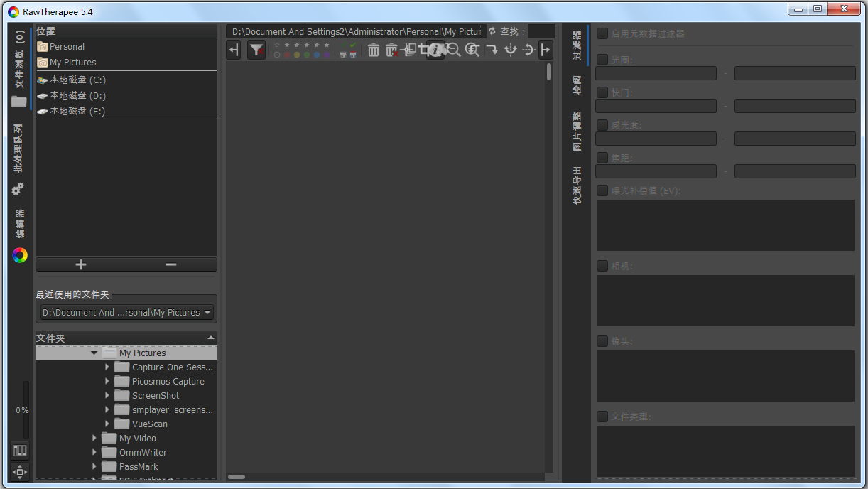Open the 图片调整 tab
This screenshot has width=868, height=489.
[x=577, y=131]
